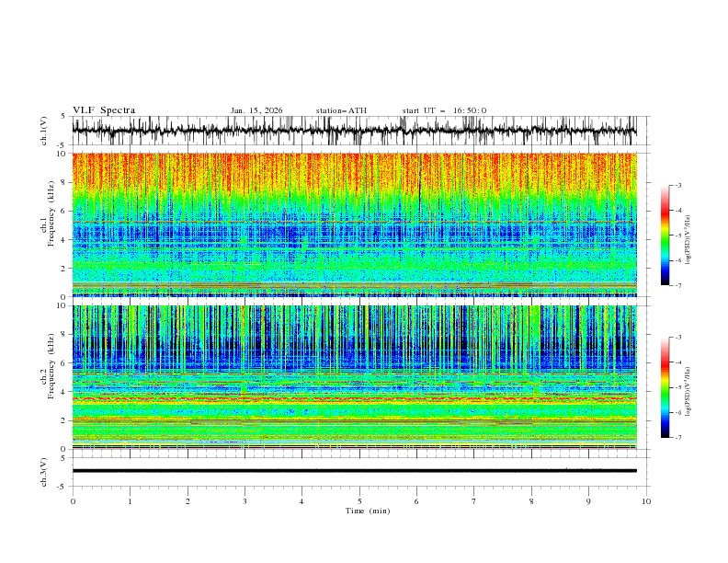Click the "Time (min)" axis title
Screen dimensions: 728x563
click(x=368, y=511)
